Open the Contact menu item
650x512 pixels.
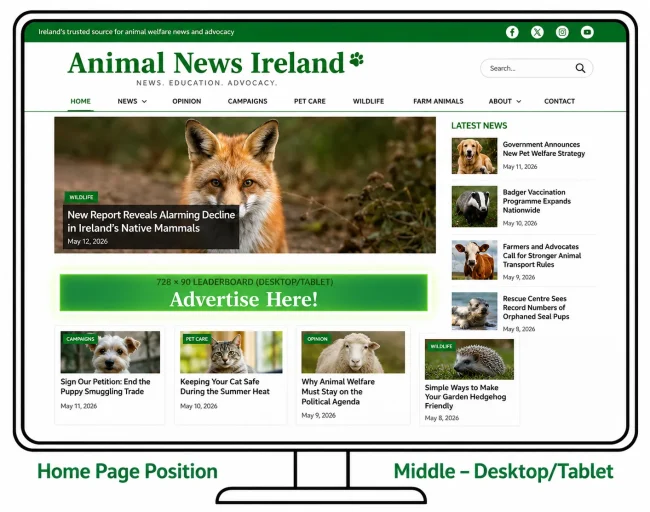click(x=559, y=101)
